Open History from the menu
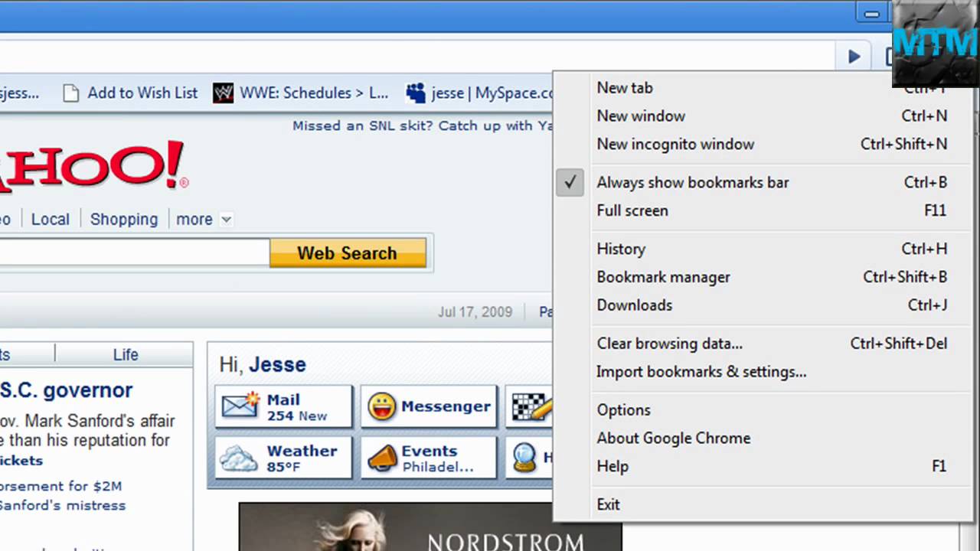980x551 pixels. coord(772,249)
